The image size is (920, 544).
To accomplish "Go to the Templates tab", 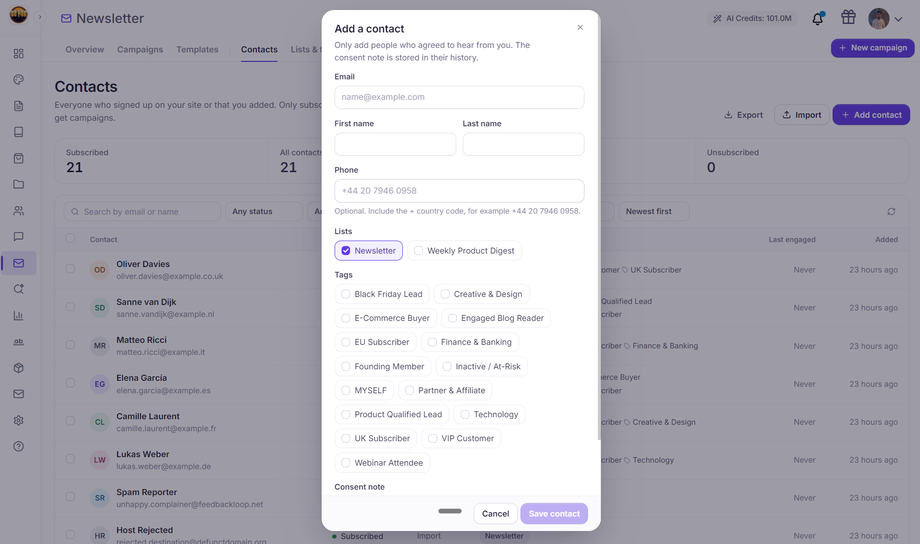I will 197,49.
